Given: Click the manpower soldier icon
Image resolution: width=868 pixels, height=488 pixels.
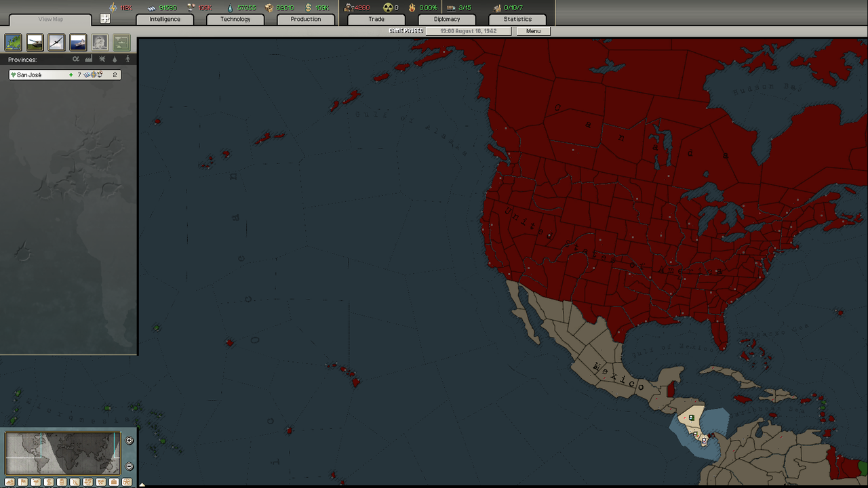Looking at the screenshot, I should 349,7.
